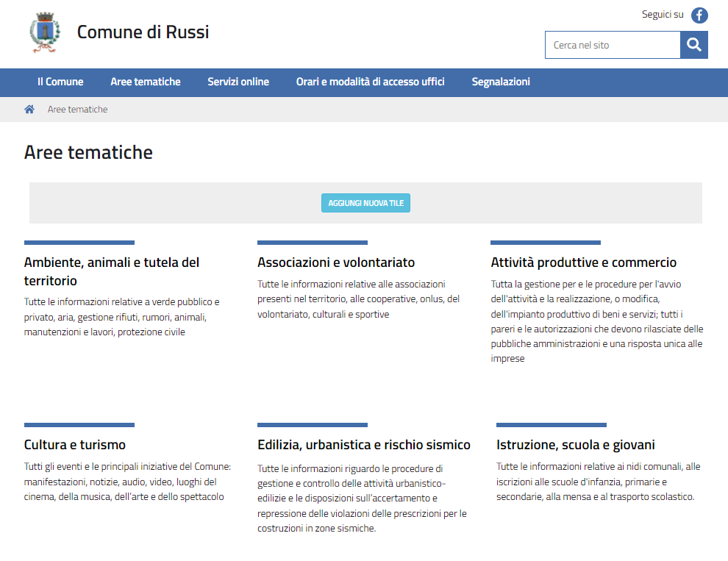Open the Aree tematiche menu item
728x561 pixels.
[146, 82]
